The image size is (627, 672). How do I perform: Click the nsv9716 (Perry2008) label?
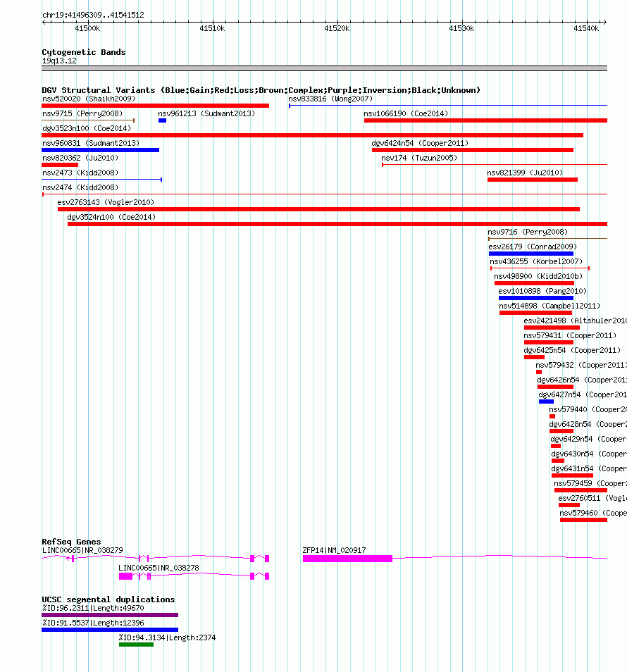528,232
